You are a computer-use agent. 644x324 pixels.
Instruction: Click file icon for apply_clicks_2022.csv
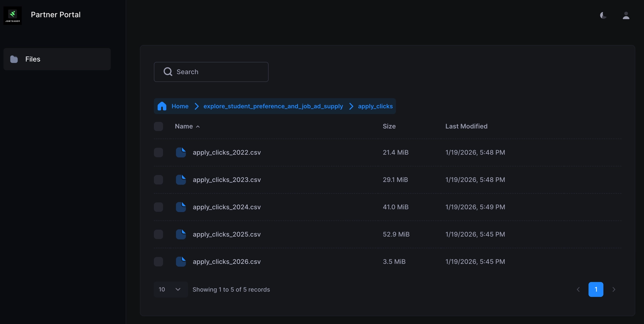pyautogui.click(x=181, y=153)
